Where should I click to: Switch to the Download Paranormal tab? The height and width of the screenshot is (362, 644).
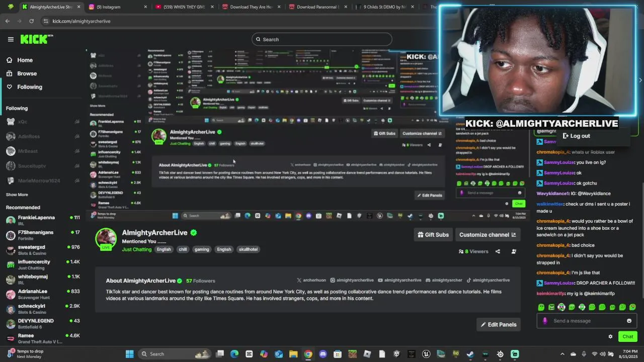click(318, 7)
